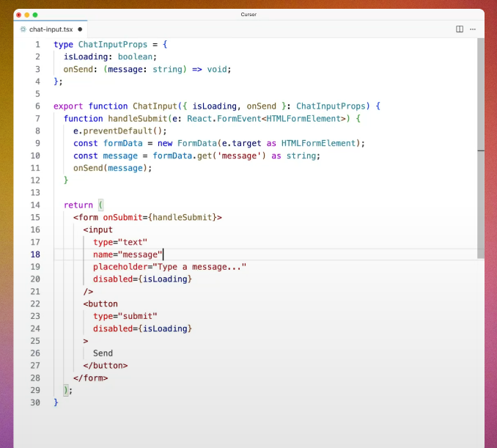497x448 pixels.
Task: Click 'disabled={isLoading}' on line 24
Action: tap(142, 328)
